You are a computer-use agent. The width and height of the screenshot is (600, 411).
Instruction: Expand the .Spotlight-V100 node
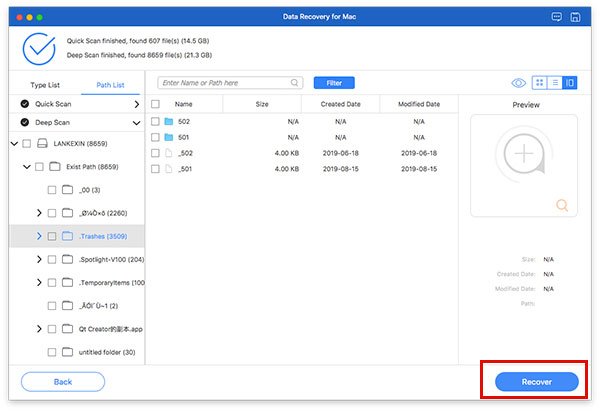coord(39,259)
